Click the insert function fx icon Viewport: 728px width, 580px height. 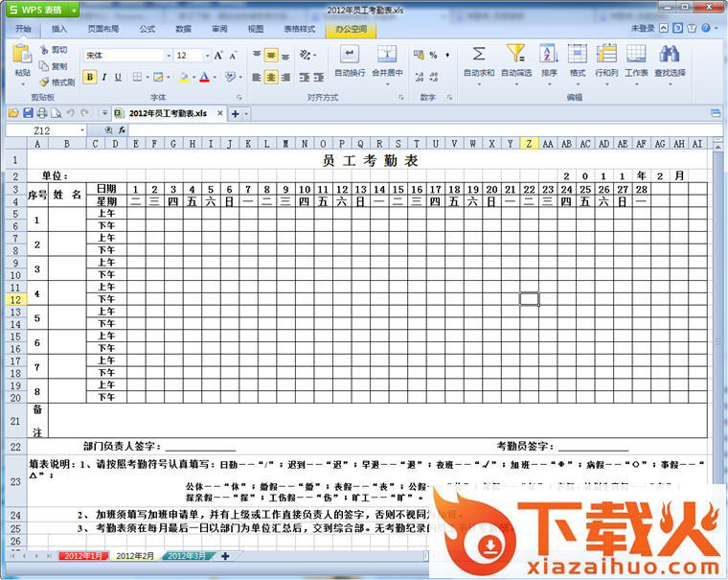(x=122, y=130)
